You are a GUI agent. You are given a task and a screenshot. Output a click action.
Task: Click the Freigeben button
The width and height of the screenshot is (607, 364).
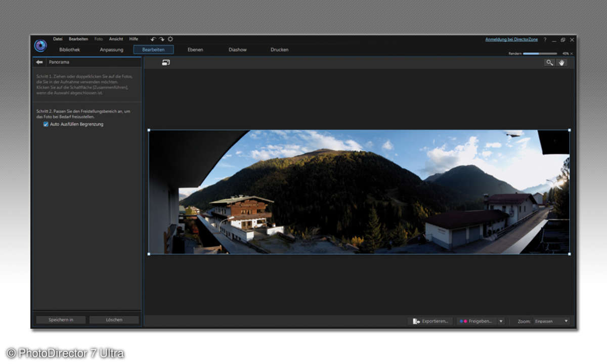click(x=476, y=321)
